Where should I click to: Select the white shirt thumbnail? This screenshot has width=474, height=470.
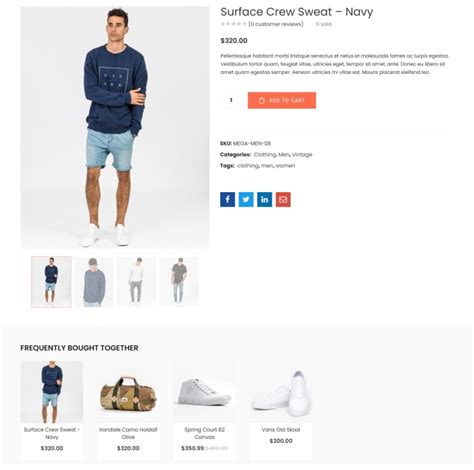(x=137, y=282)
